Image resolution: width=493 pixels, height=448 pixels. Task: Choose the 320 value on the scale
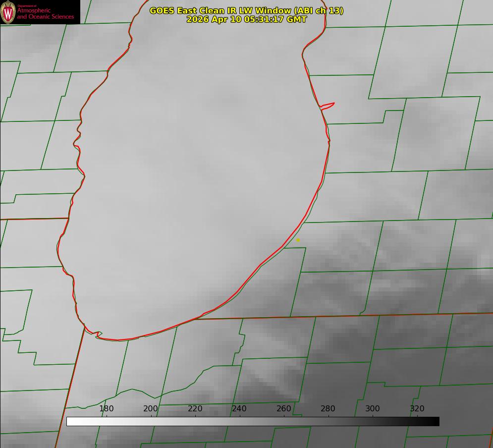coord(417,408)
